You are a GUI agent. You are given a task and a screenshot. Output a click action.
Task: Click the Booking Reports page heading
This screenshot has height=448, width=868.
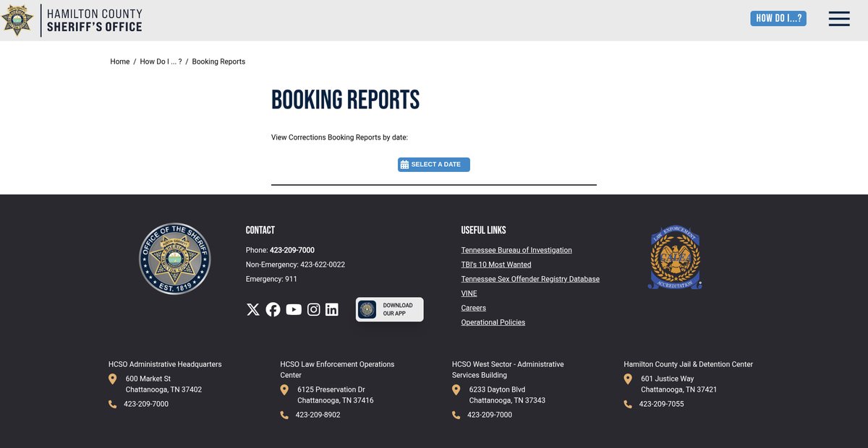346,100
